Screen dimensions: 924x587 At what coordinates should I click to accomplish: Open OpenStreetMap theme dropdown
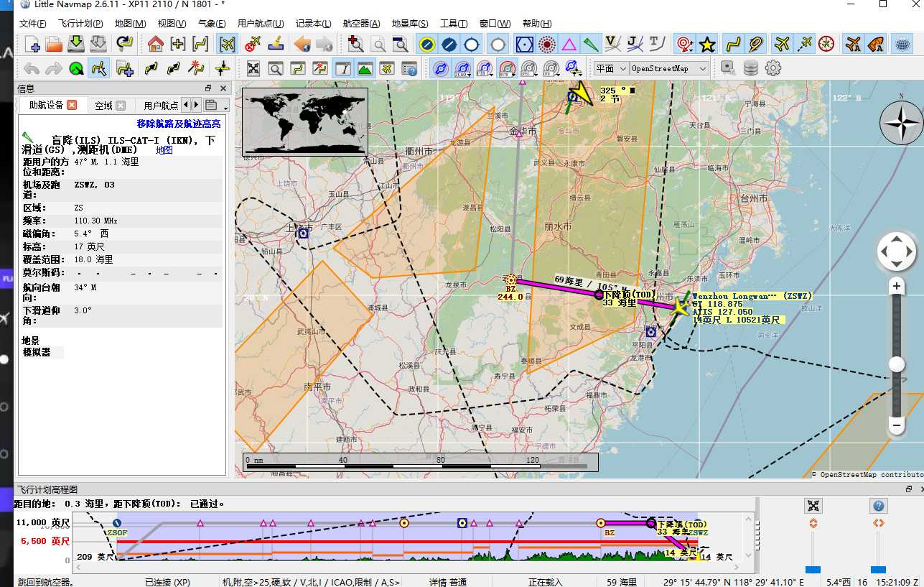(x=669, y=69)
